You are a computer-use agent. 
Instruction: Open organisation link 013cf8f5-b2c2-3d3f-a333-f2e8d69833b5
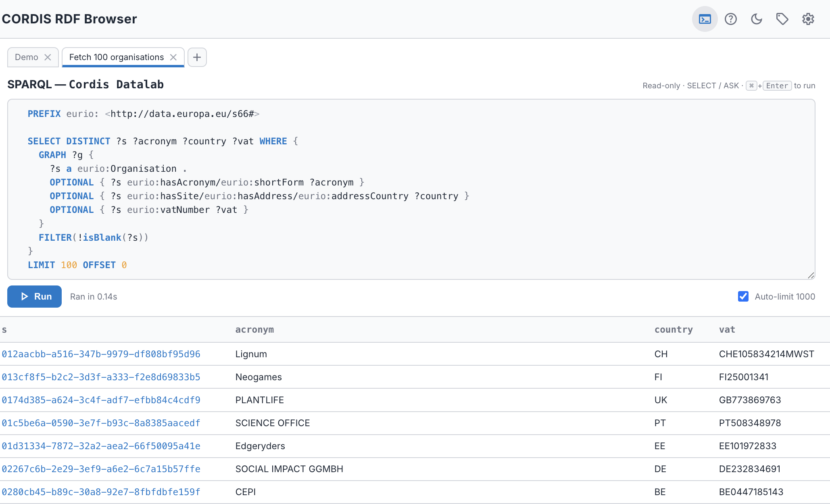point(101,377)
